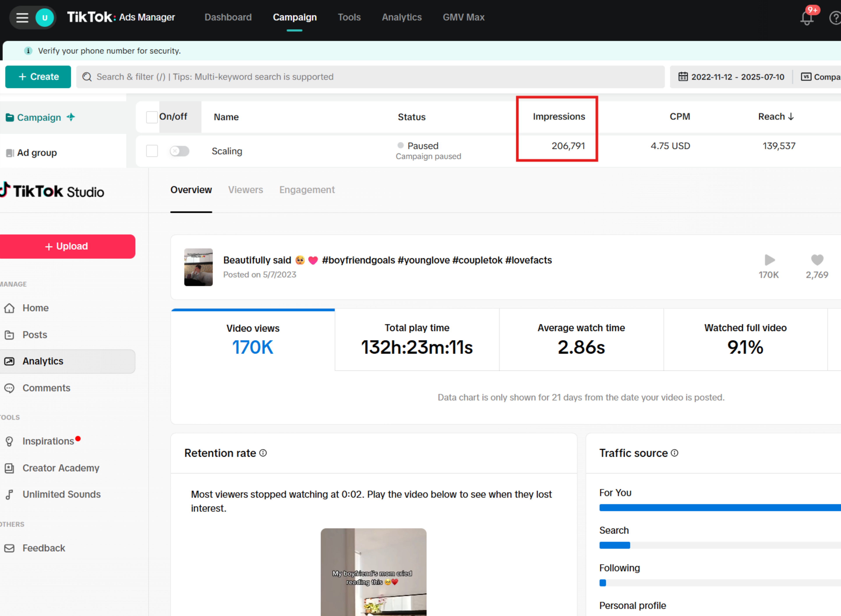Image resolution: width=841 pixels, height=616 pixels.
Task: Open the hamburger menu icon
Action: click(x=22, y=18)
